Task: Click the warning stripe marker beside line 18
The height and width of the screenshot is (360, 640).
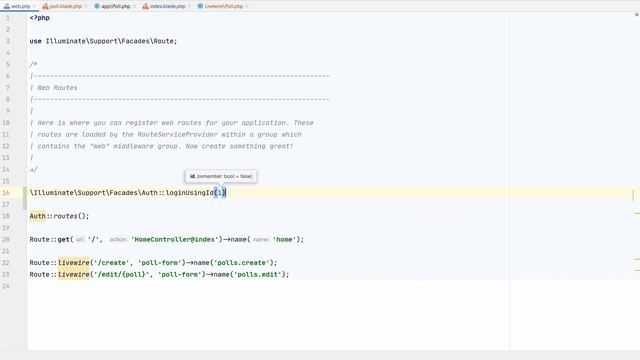Action: 637,213
